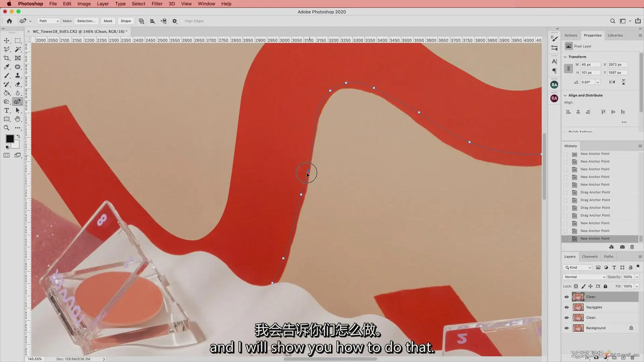Open the Normal blend mode dropdown
The image size is (644, 362).
coord(585,277)
